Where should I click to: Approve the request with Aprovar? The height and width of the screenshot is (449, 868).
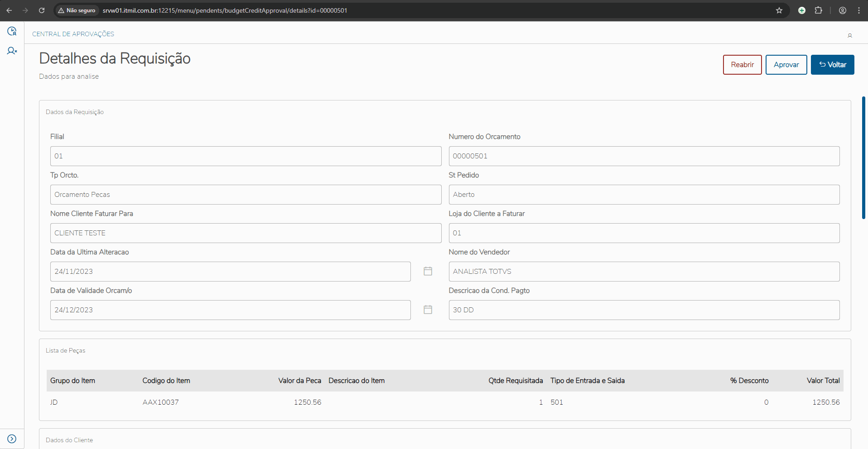(786, 65)
